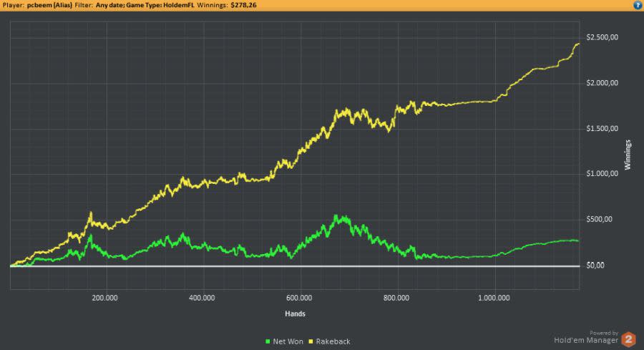
Task: Click the $2.500,00 axis label
Action: 602,37
